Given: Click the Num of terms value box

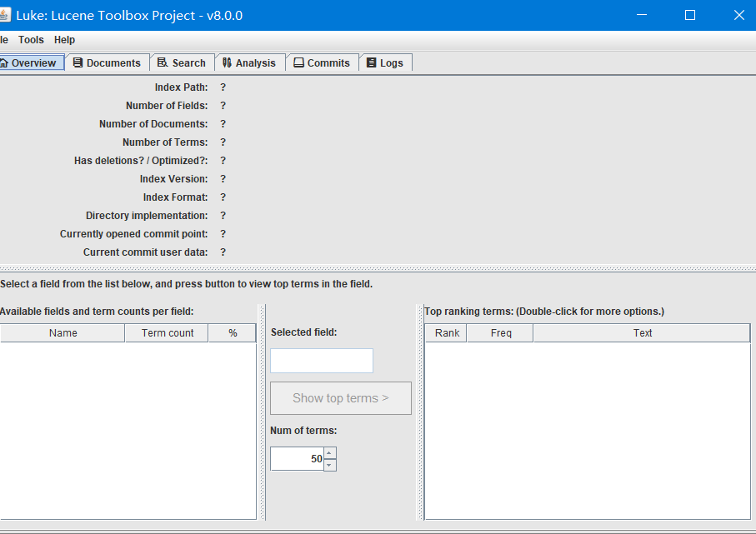Looking at the screenshot, I should click(297, 459).
